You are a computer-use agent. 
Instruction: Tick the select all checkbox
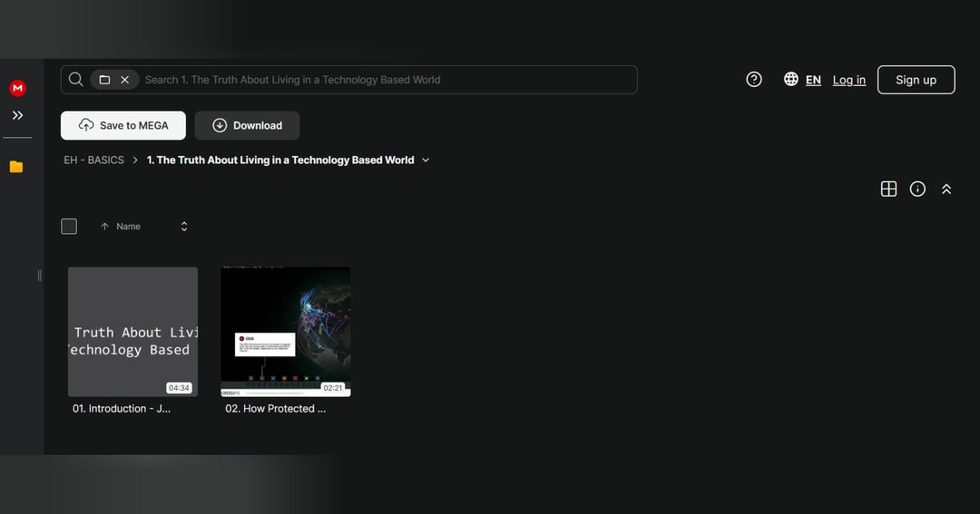click(x=69, y=226)
